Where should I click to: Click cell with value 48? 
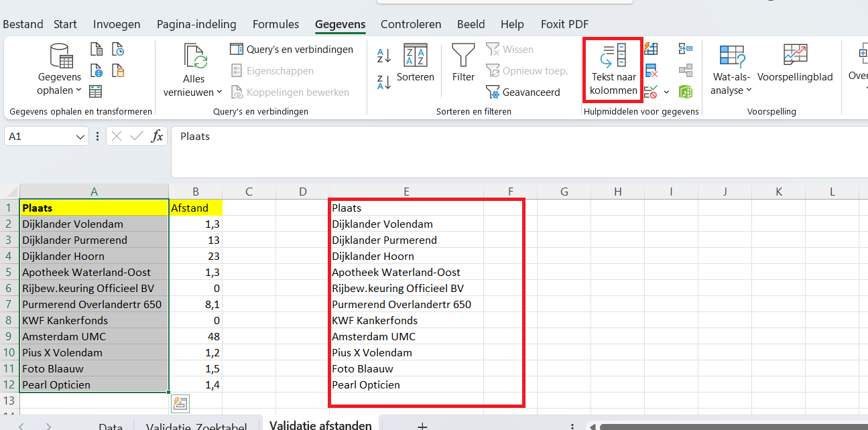(195, 336)
